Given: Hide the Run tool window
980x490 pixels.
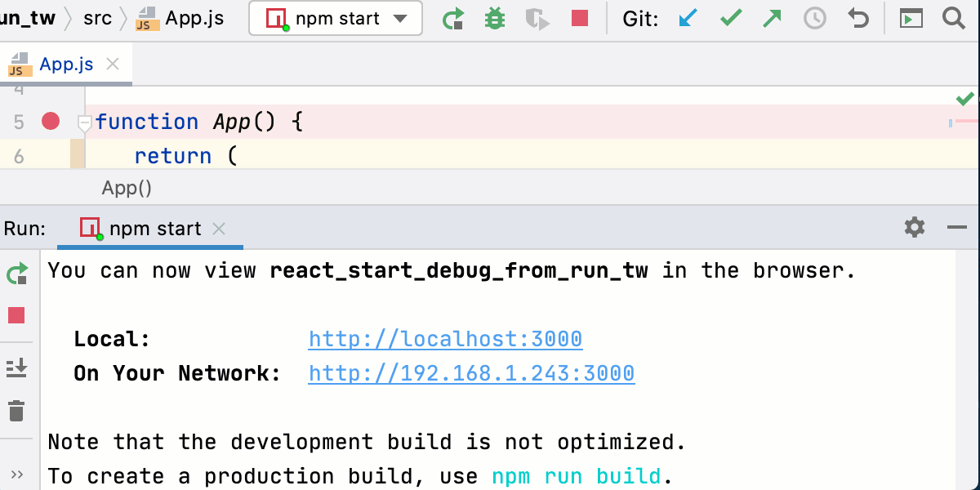Looking at the screenshot, I should [958, 228].
